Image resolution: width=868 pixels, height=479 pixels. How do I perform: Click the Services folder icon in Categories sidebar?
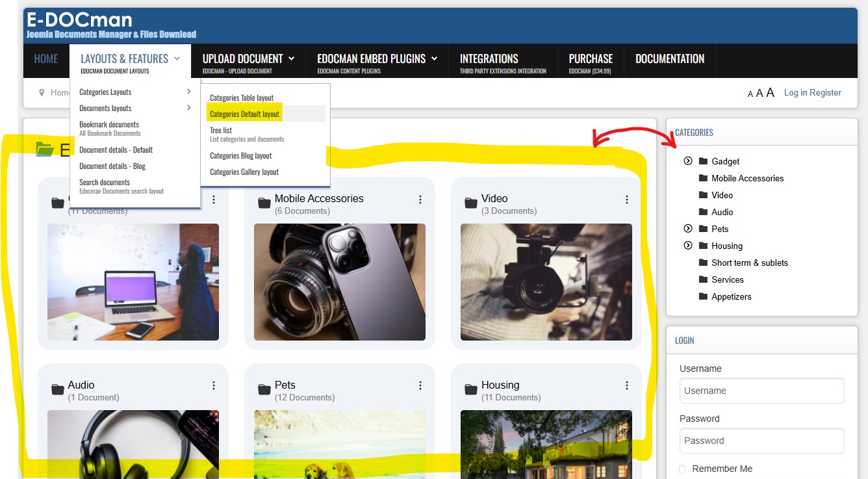tap(703, 279)
